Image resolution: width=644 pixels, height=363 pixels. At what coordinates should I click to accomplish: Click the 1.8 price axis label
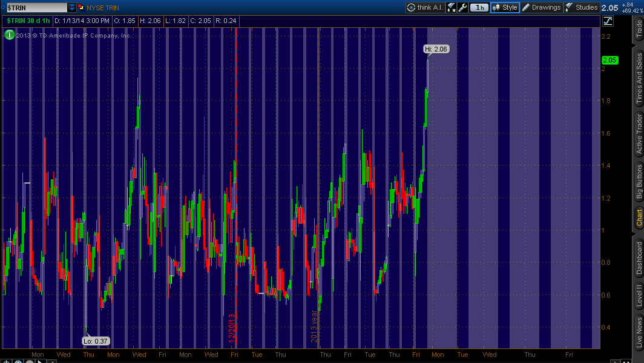click(606, 101)
